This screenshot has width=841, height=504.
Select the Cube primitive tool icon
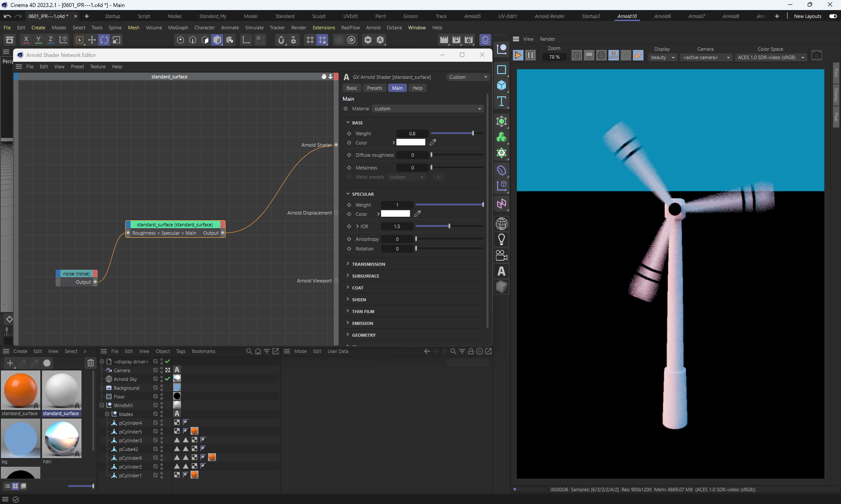502,85
